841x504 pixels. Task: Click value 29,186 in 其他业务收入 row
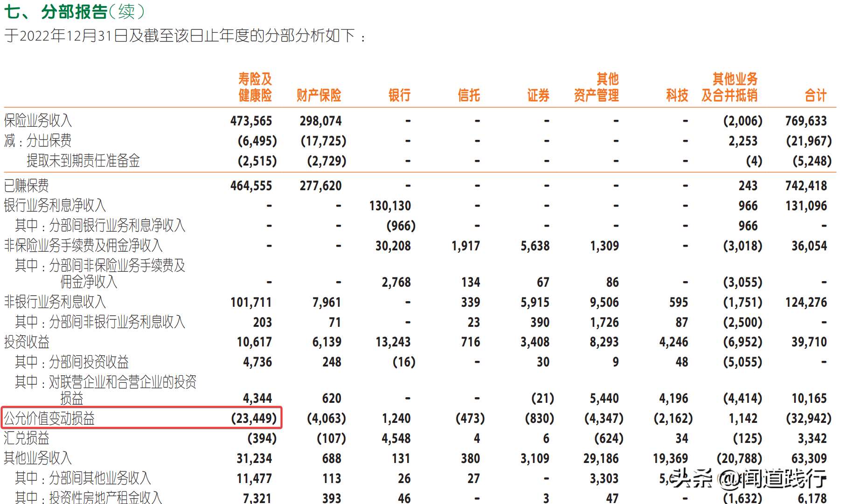(601, 458)
